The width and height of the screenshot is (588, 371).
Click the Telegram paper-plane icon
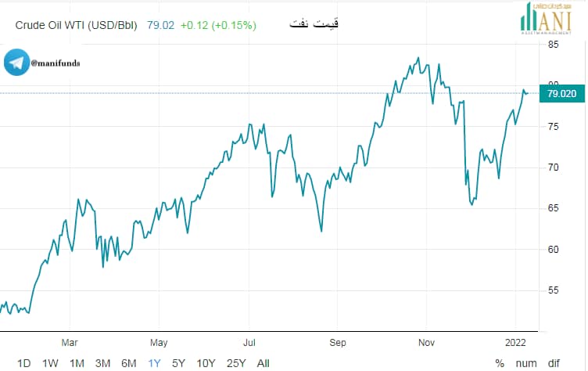point(17,63)
